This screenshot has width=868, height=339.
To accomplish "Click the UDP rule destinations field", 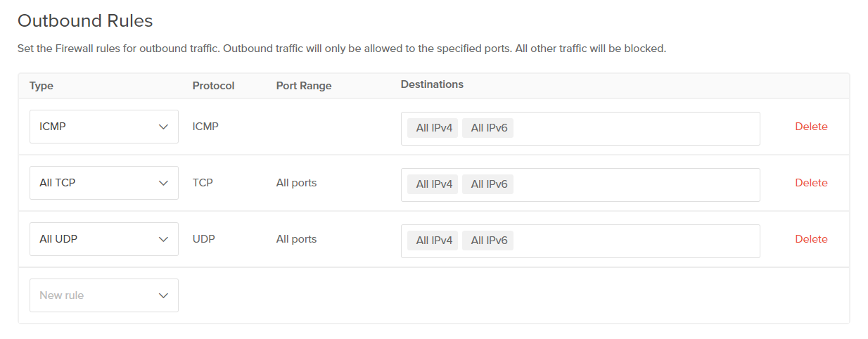I will pyautogui.click(x=633, y=241).
